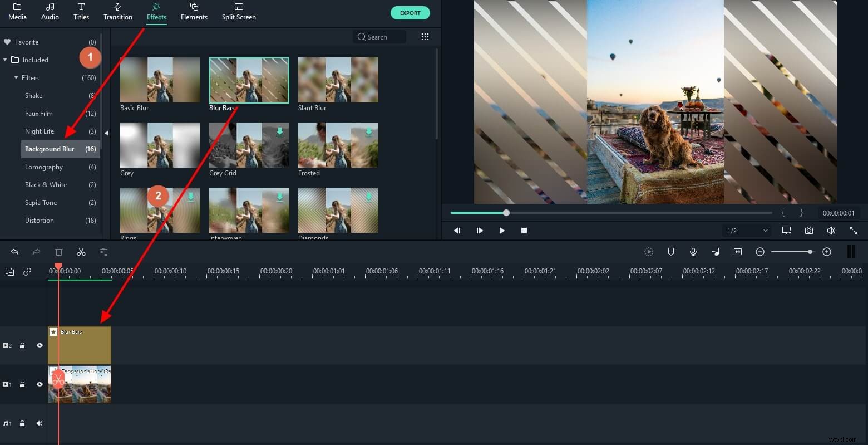
Task: Collapse the Filters category list
Action: [15, 77]
